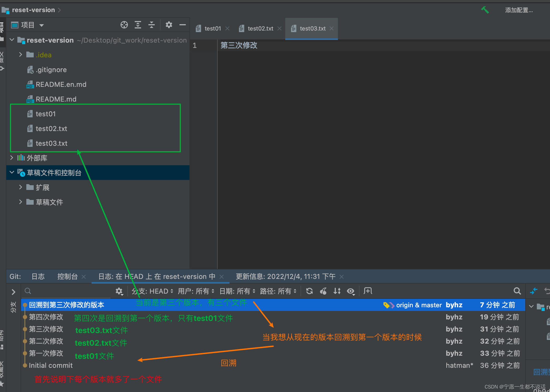Hide the project panel with minus icon
The width and height of the screenshot is (550, 392).
pos(183,25)
